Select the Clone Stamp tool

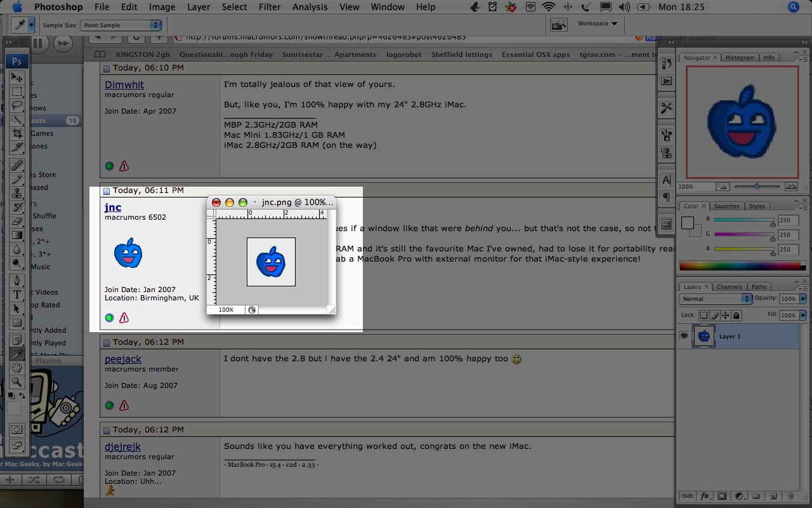(17, 194)
